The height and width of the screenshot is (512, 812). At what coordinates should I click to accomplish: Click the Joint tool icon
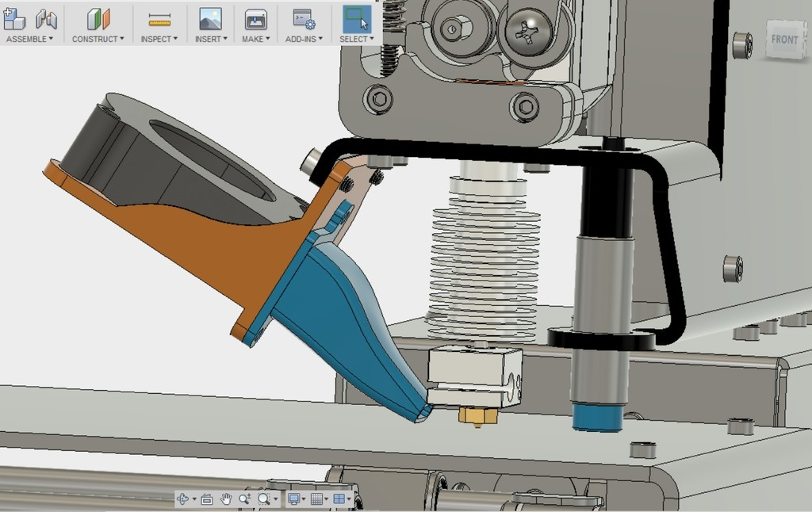tap(46, 19)
